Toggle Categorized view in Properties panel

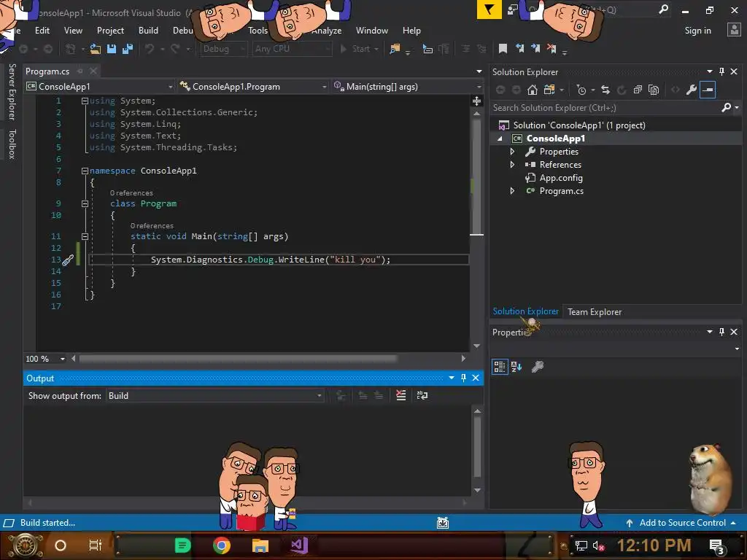[499, 367]
